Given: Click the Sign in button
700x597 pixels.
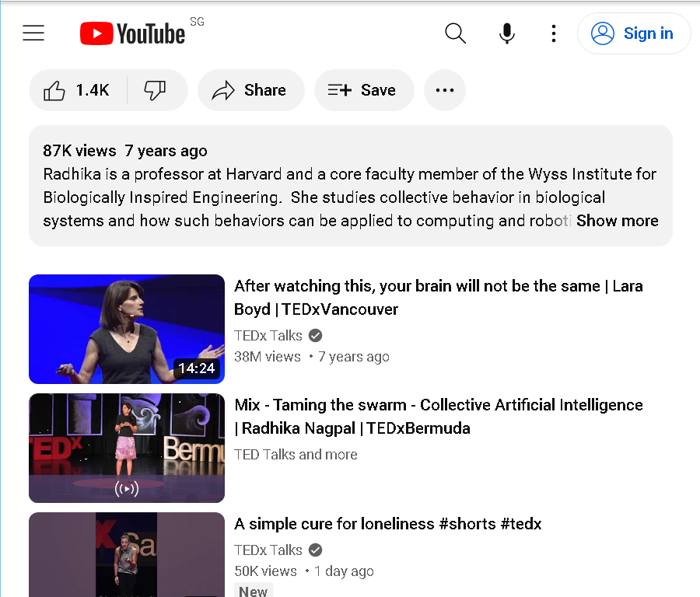Looking at the screenshot, I should click(633, 33).
